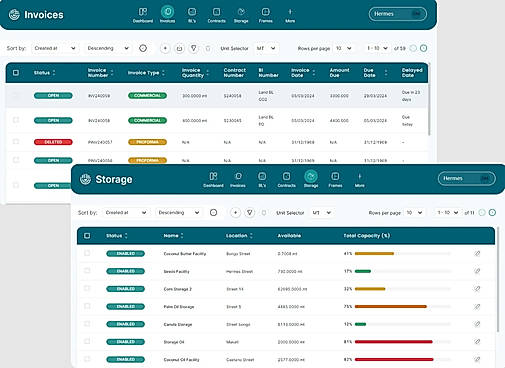This screenshot has height=368, width=505.
Task: Open the Descending order dropdown in Storage
Action: coord(179,213)
